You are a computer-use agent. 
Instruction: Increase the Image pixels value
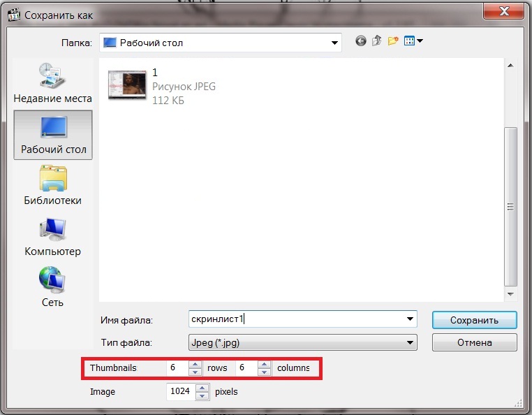[202, 388]
